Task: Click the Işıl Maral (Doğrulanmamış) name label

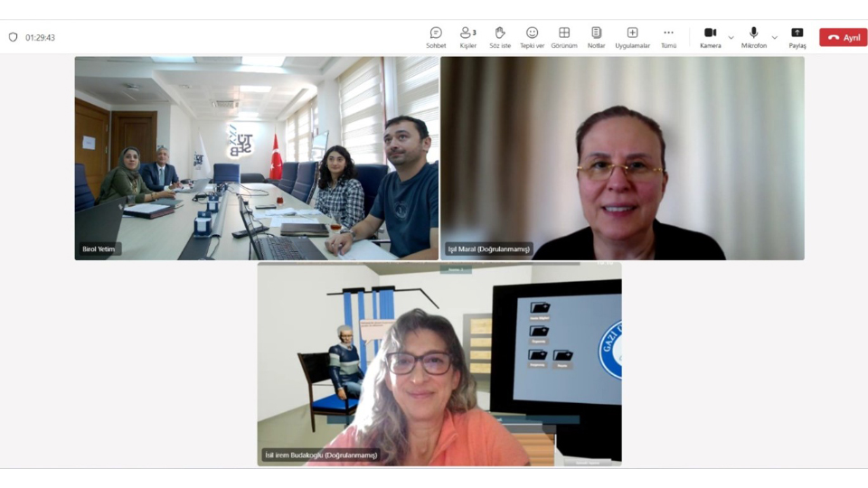Action: click(488, 249)
